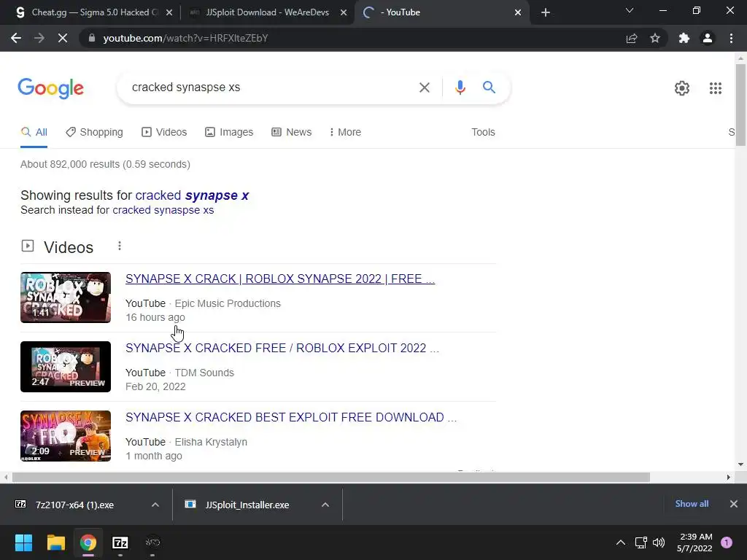747x560 pixels.
Task: Click the horizontal page scrollbar
Action: tap(331, 477)
